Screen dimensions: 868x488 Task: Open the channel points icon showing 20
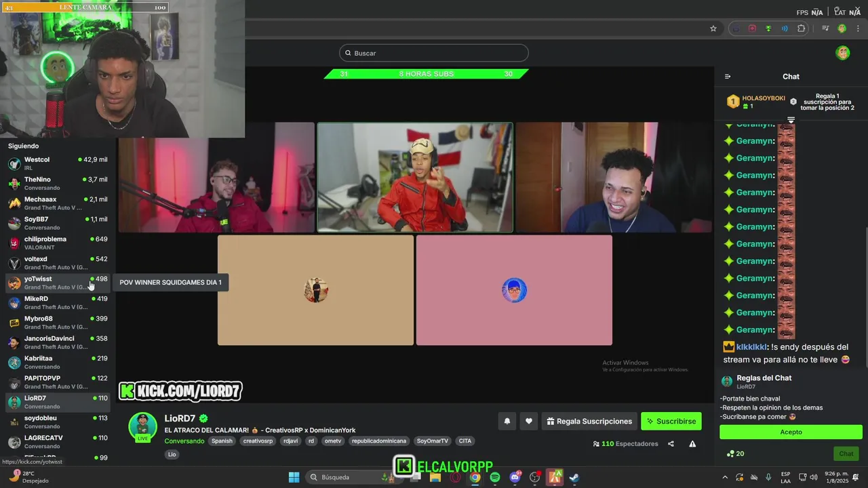[x=735, y=453]
